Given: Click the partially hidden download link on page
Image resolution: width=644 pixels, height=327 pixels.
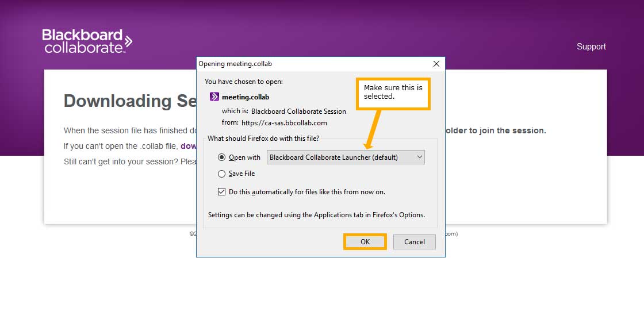Looking at the screenshot, I should (189, 146).
